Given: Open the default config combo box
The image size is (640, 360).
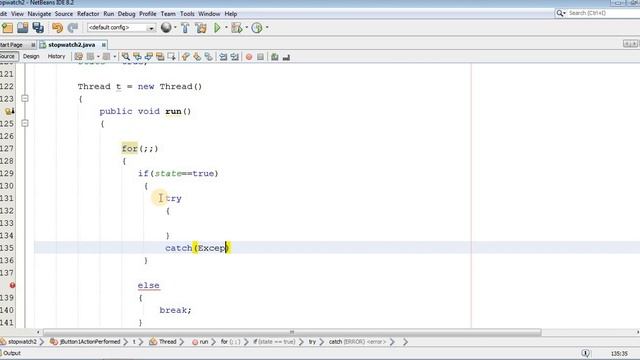Looking at the screenshot, I should (x=121, y=28).
